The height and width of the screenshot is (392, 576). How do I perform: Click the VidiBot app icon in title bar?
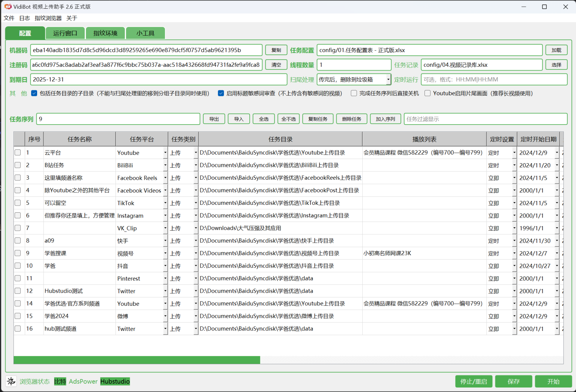point(8,7)
